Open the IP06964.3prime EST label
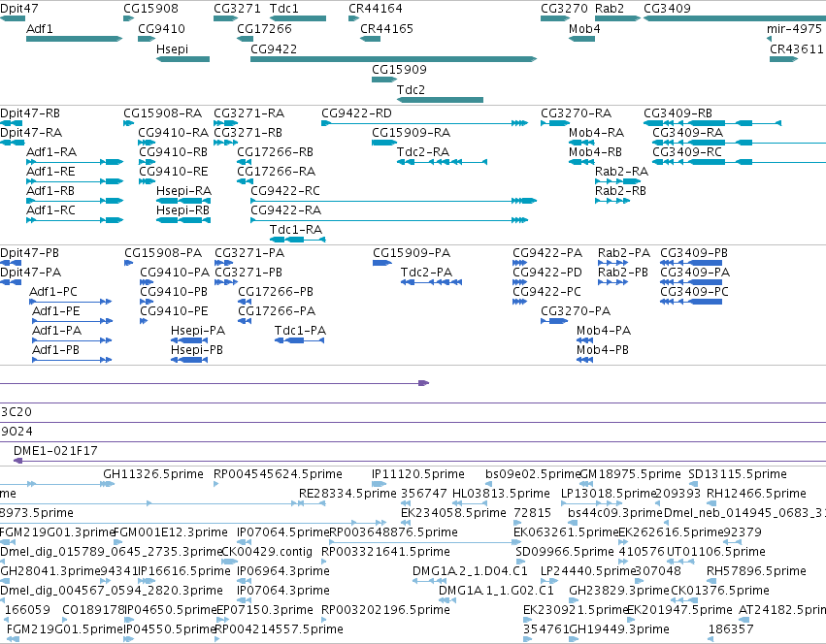Viewport: 826px width, 644px height. pyautogui.click(x=282, y=571)
